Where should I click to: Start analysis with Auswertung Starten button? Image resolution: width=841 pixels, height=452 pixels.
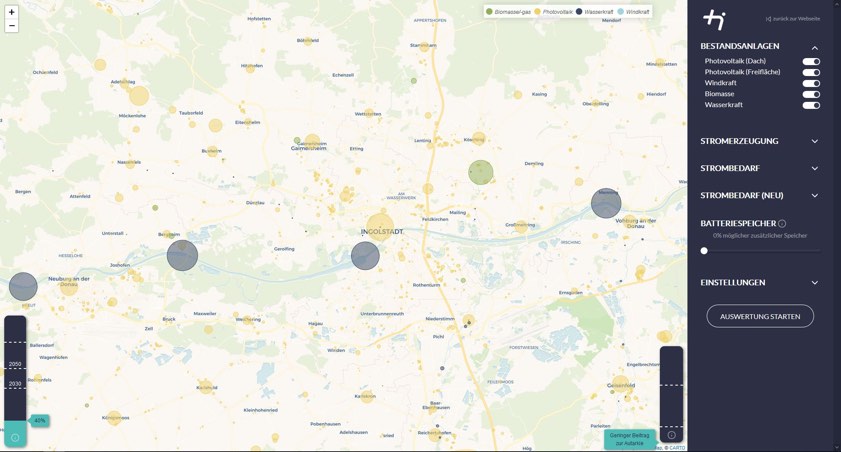(760, 316)
